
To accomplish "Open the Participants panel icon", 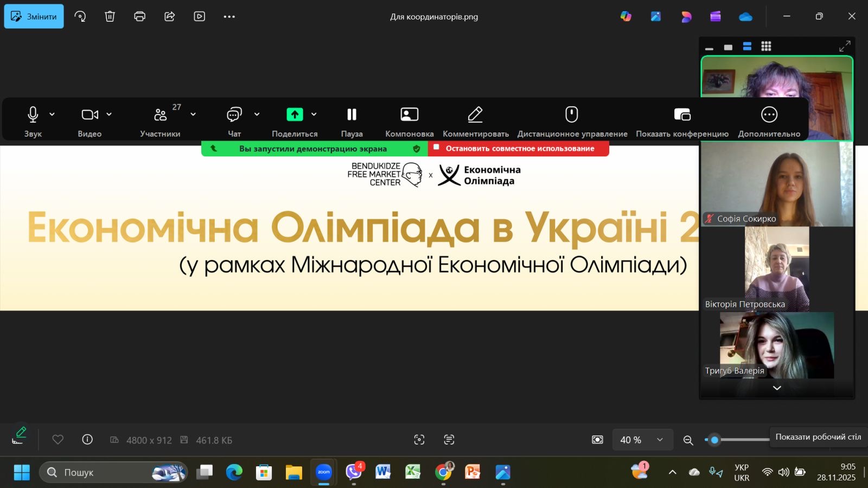I will coord(161,115).
